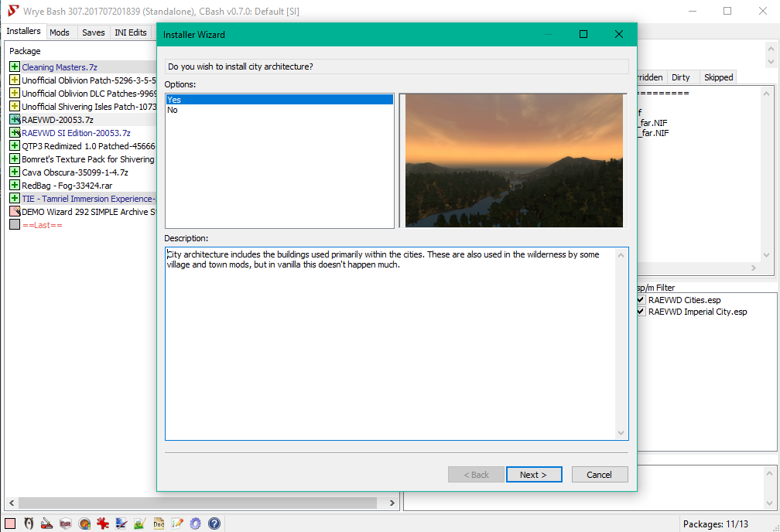Toggle the pink Auto-Quit square in status bar
Screen dimensions: 780x532
10,523
